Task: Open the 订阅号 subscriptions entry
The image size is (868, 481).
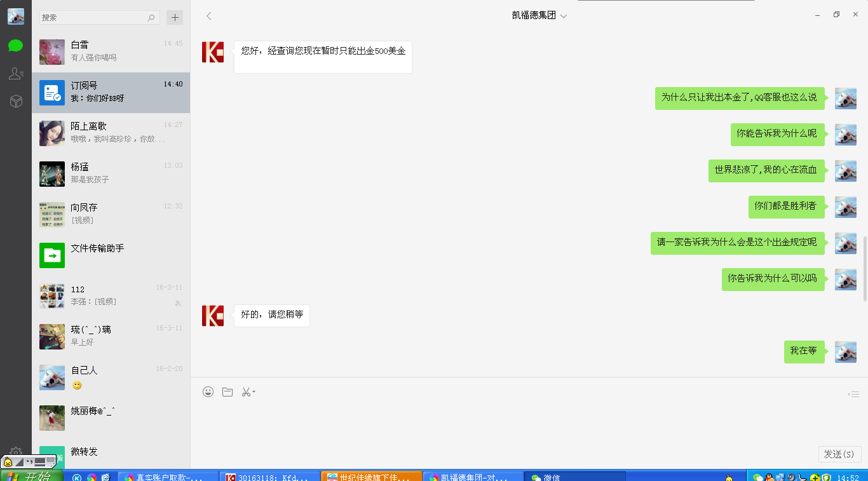Action: 111,93
